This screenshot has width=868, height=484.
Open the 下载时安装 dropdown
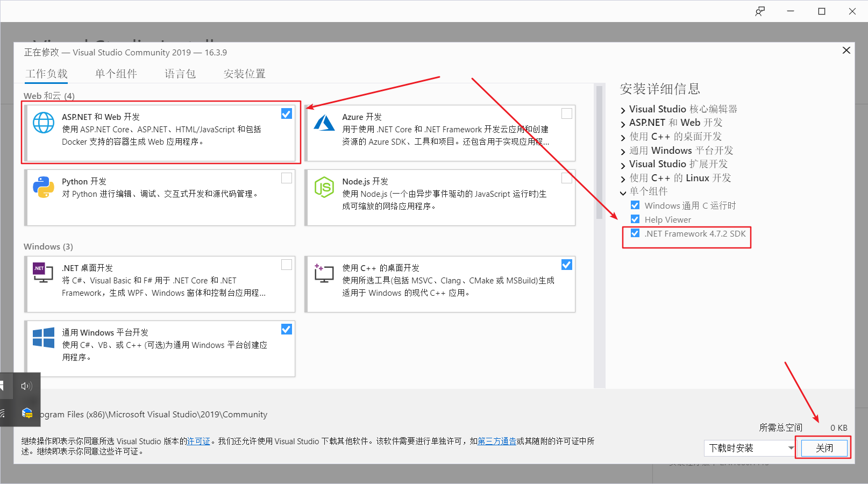pyautogui.click(x=750, y=448)
